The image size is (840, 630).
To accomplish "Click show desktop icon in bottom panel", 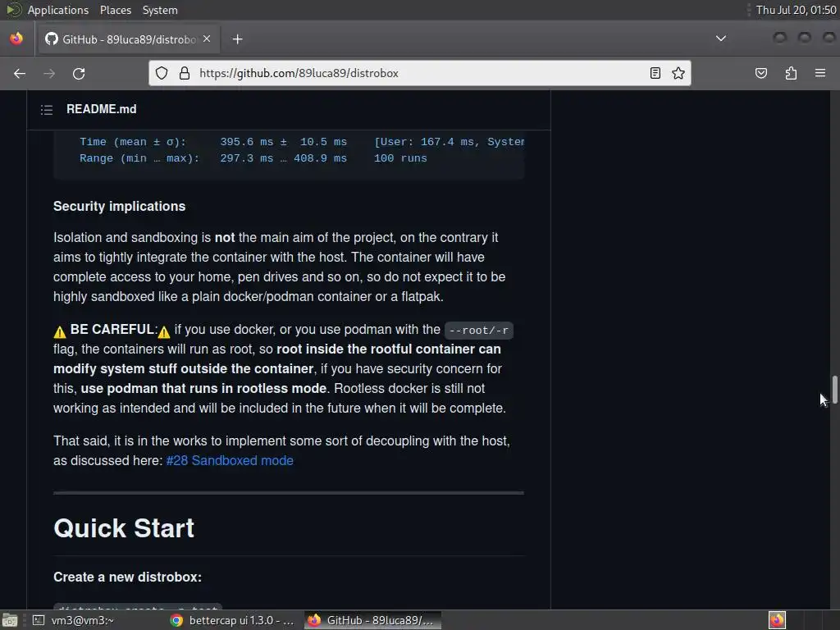I will pyautogui.click(x=9, y=620).
